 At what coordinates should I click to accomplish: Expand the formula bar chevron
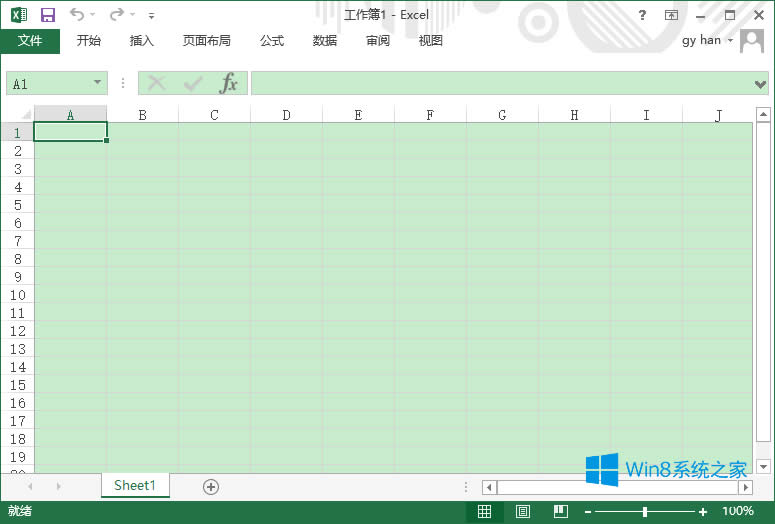coord(760,84)
